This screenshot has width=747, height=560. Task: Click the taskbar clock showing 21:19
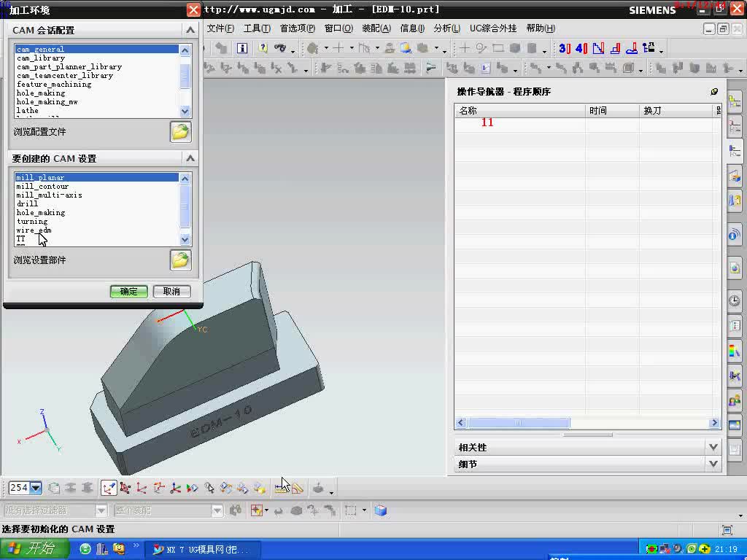(726, 550)
